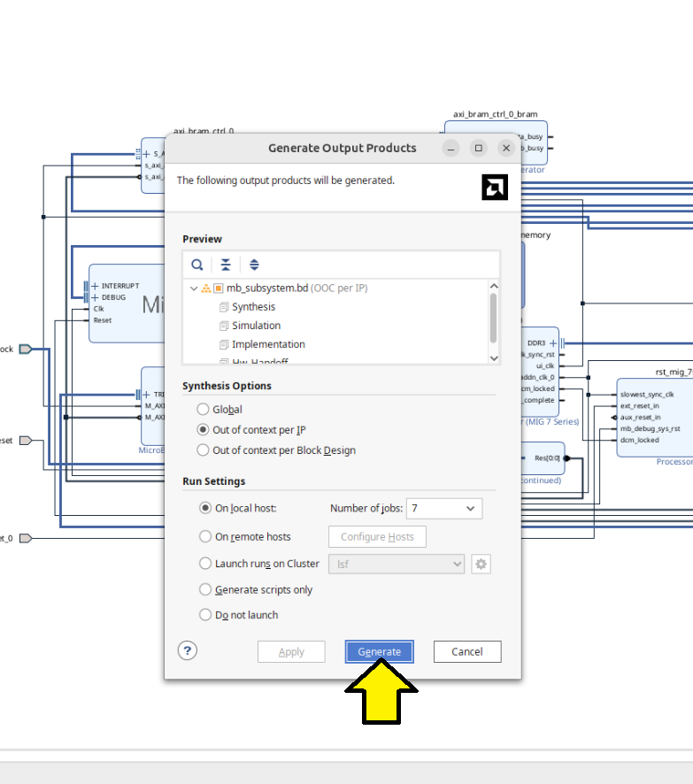Click the Expand All icon in Preview
Image resolution: width=693 pixels, height=784 pixels.
[x=254, y=265]
